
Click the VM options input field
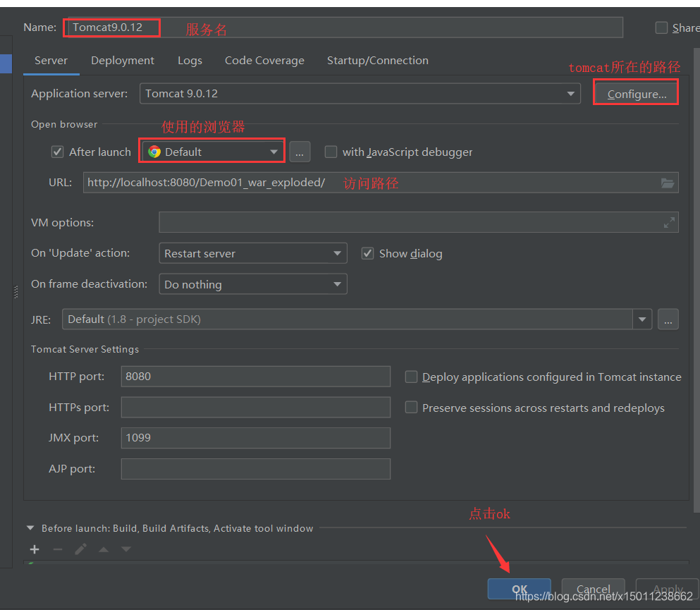(419, 222)
